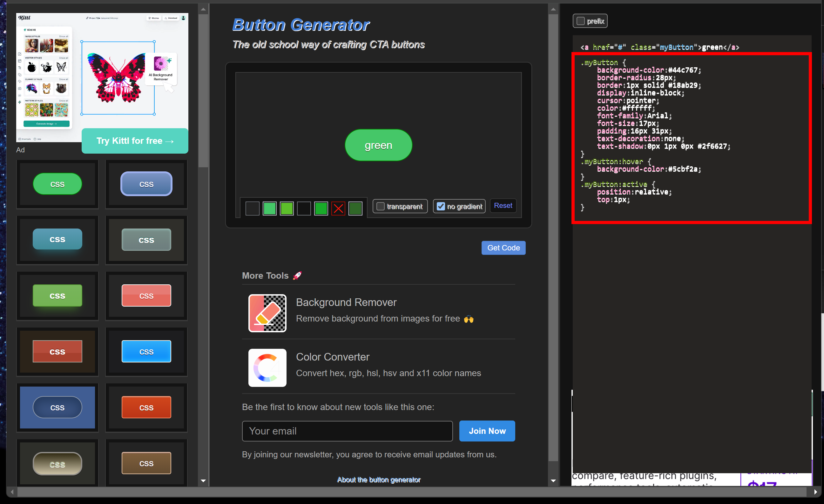The width and height of the screenshot is (824, 504).
Task: Click the Get Code button
Action: coord(503,248)
